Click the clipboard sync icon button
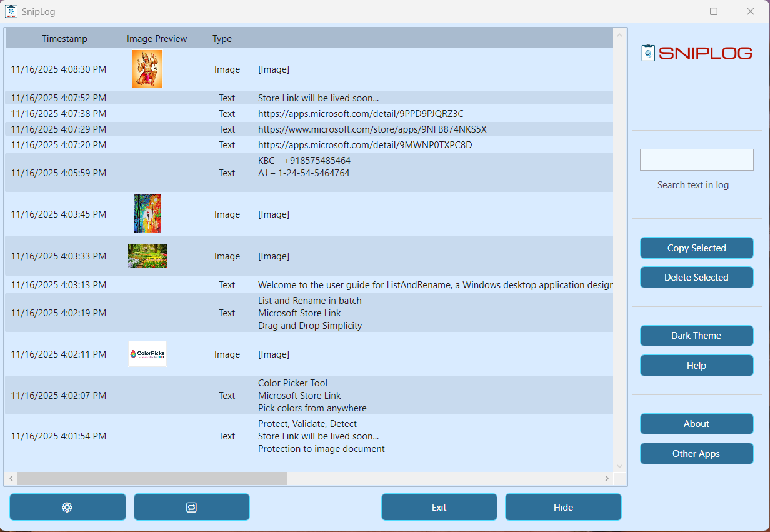770x532 pixels. point(191,507)
